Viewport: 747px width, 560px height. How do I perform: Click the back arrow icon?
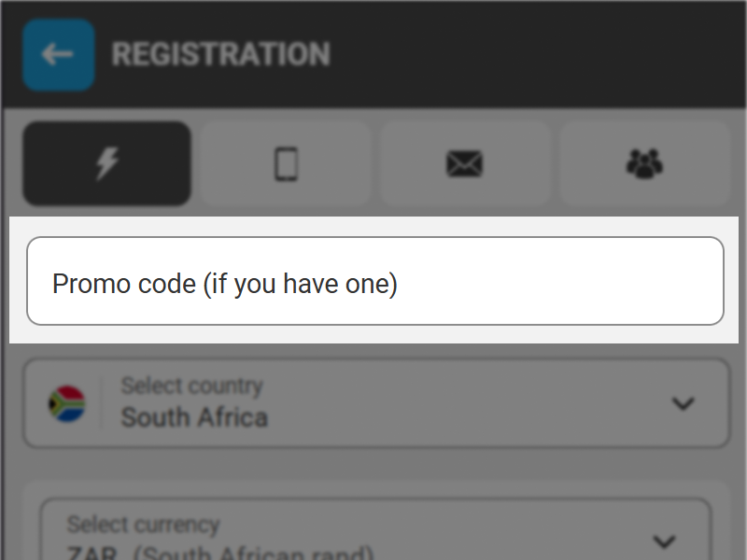pos(58,54)
